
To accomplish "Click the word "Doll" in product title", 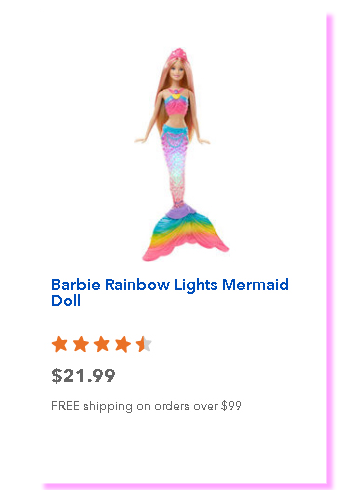I will click(66, 300).
